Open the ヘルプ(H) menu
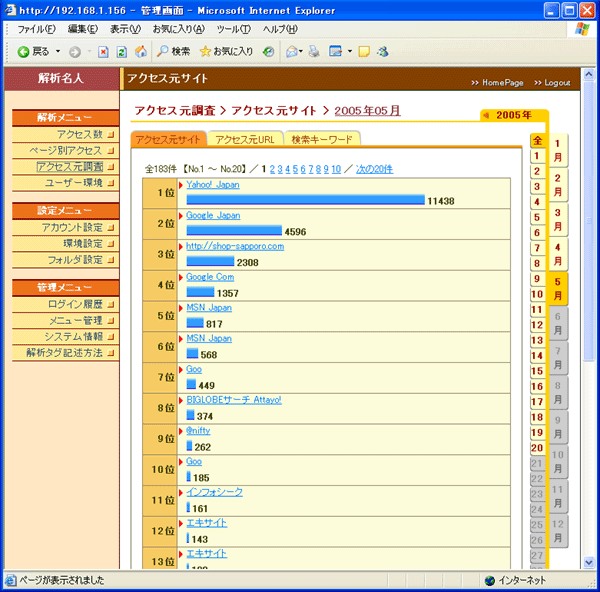Viewport: 600px width, 592px height. click(x=280, y=29)
